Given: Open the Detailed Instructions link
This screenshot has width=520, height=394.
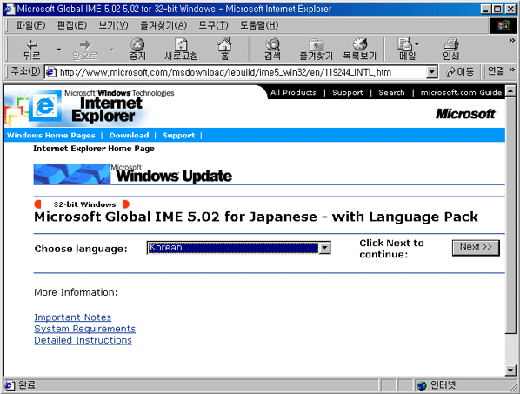Looking at the screenshot, I should [x=83, y=340].
